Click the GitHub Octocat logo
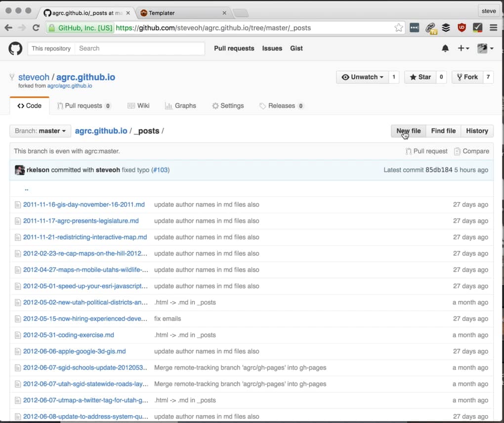 tap(15, 48)
